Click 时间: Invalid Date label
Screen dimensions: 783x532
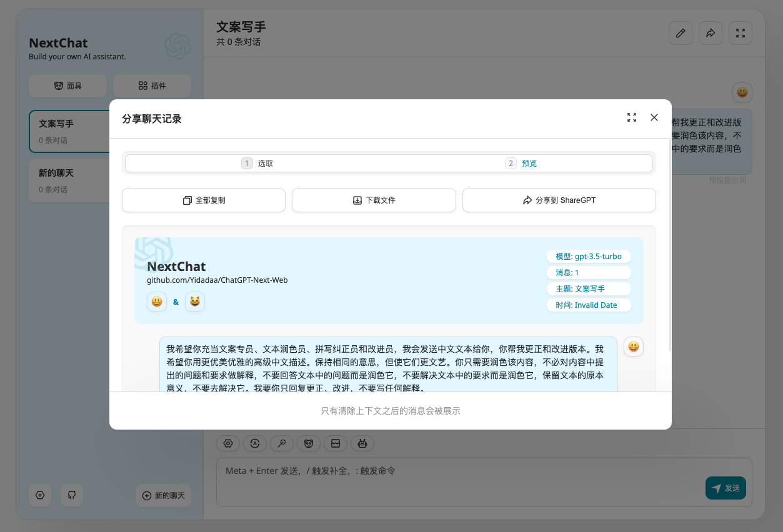click(589, 305)
